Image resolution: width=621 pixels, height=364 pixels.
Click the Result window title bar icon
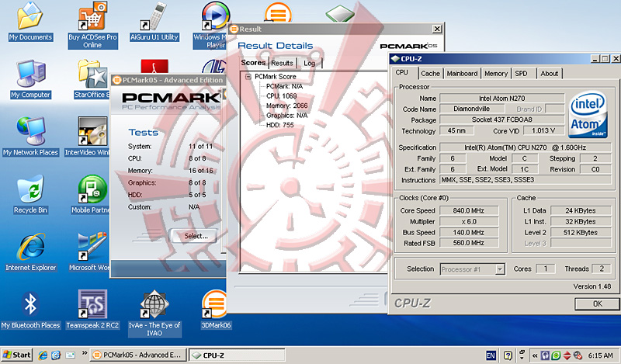pos(234,29)
